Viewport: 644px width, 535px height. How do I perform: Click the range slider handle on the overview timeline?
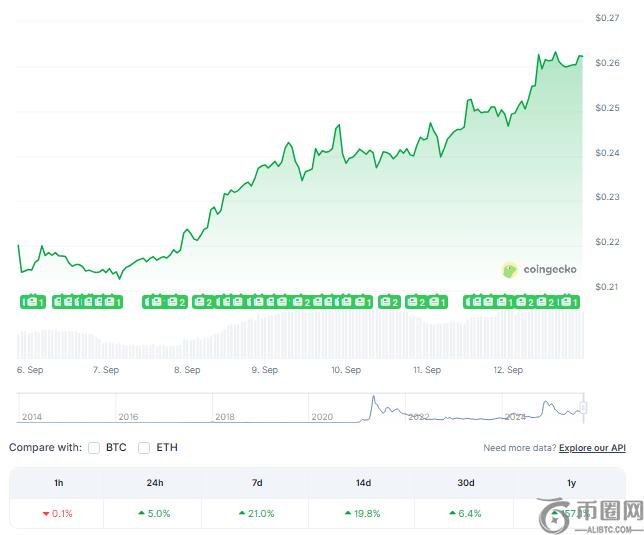click(x=584, y=408)
